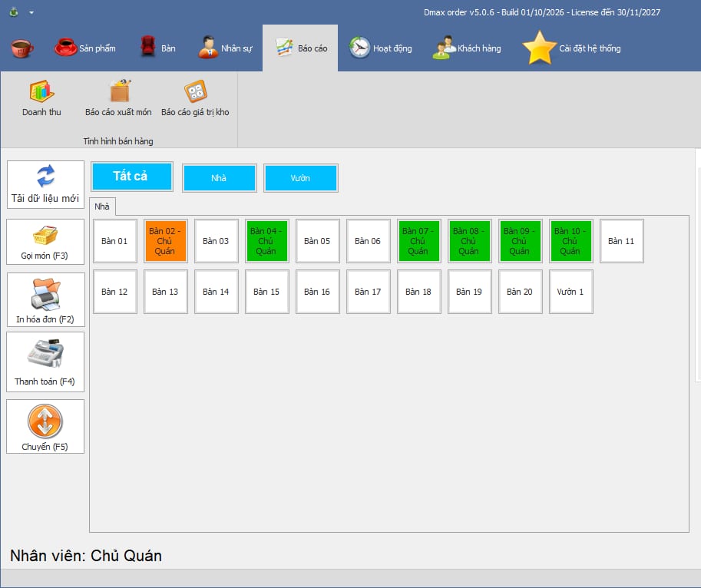
Task: Select the orange Bàn 02 table
Action: pyautogui.click(x=165, y=241)
